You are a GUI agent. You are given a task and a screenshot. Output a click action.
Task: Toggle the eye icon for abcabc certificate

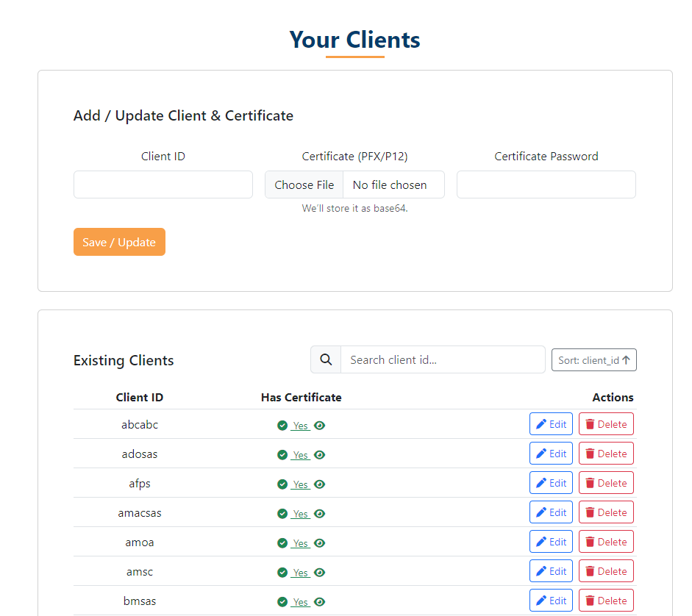(319, 425)
